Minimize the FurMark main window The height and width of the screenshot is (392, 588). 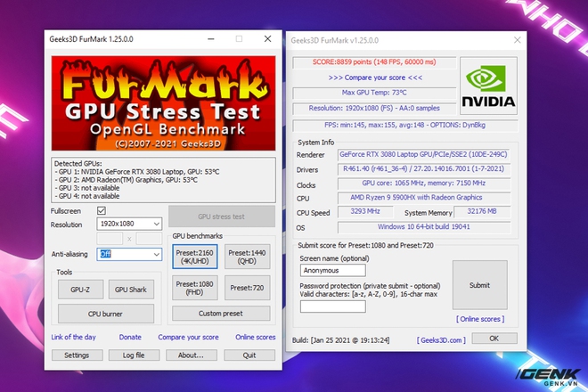211,39
